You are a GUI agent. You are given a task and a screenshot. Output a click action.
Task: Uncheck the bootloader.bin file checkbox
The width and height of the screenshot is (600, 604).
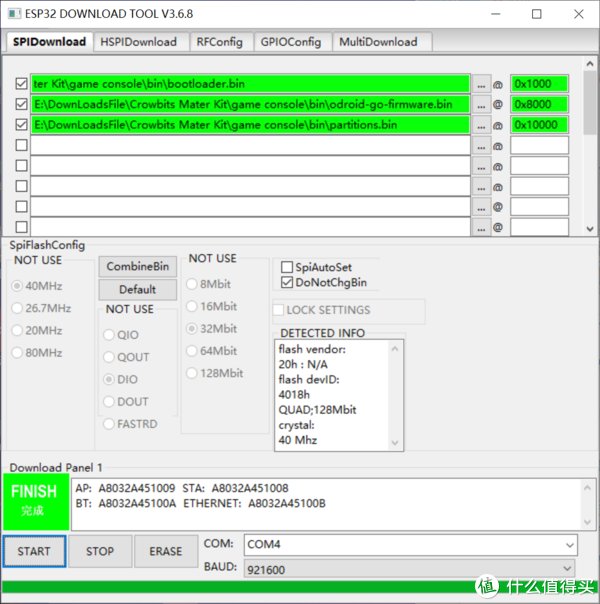pos(22,84)
